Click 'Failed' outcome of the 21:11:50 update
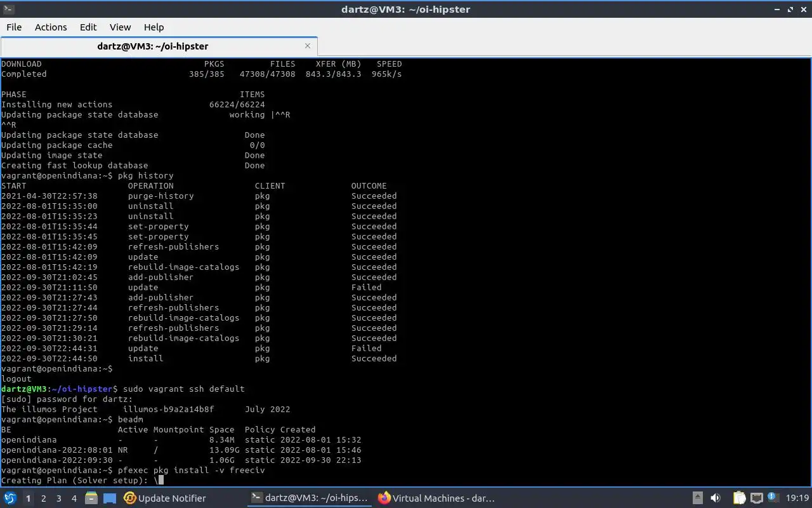 coord(367,288)
